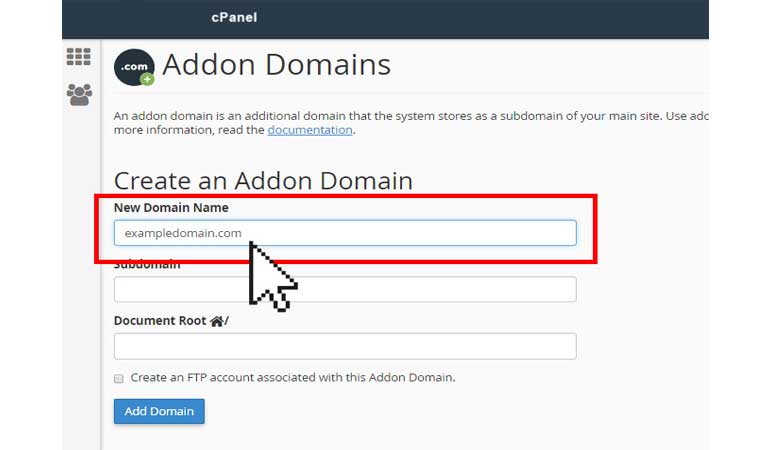This screenshot has width=768, height=450.
Task: Click the 'Document Root' label text
Action: (160, 321)
